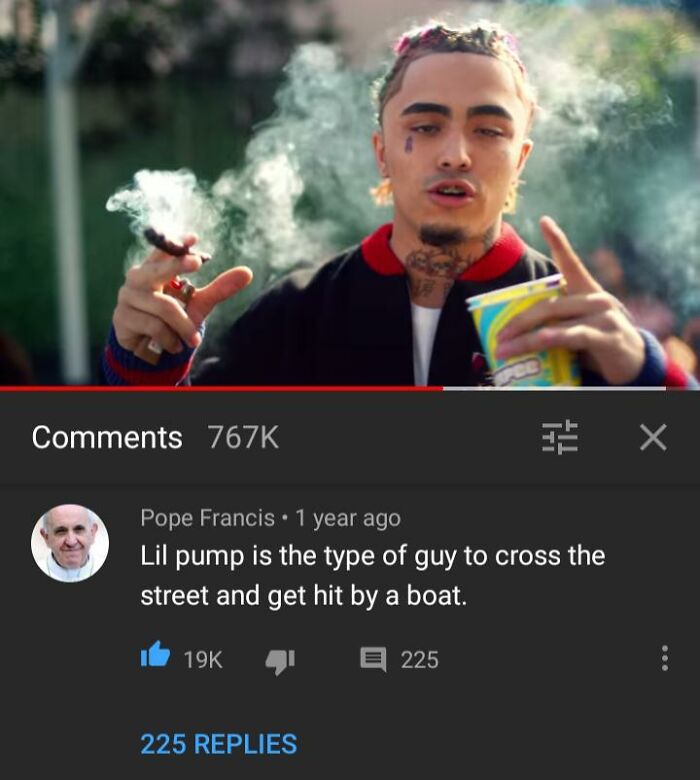The width and height of the screenshot is (700, 780).
Task: Tap the playhead at red bar's end
Action: pos(443,388)
